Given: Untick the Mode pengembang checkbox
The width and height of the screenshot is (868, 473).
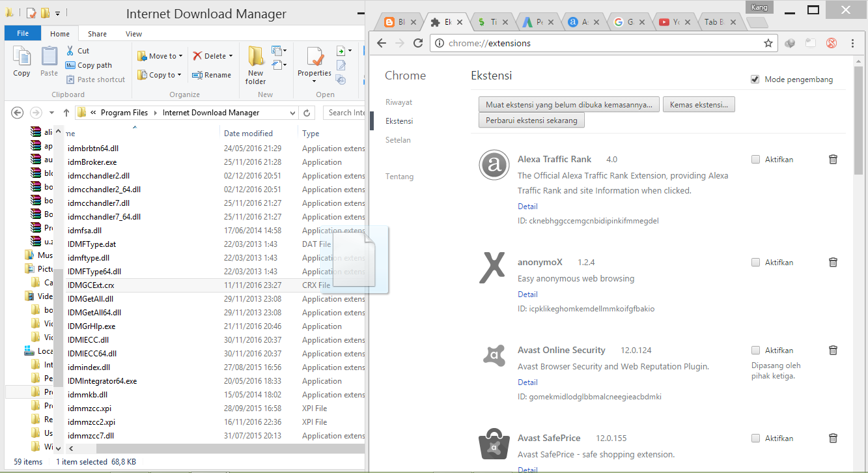Looking at the screenshot, I should point(755,79).
